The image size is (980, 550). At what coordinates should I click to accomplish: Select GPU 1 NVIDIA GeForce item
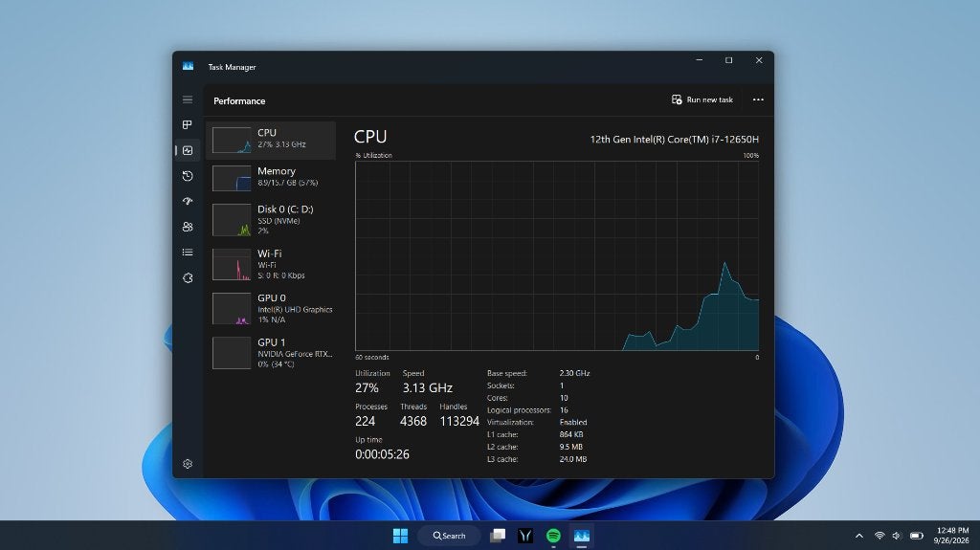point(271,353)
